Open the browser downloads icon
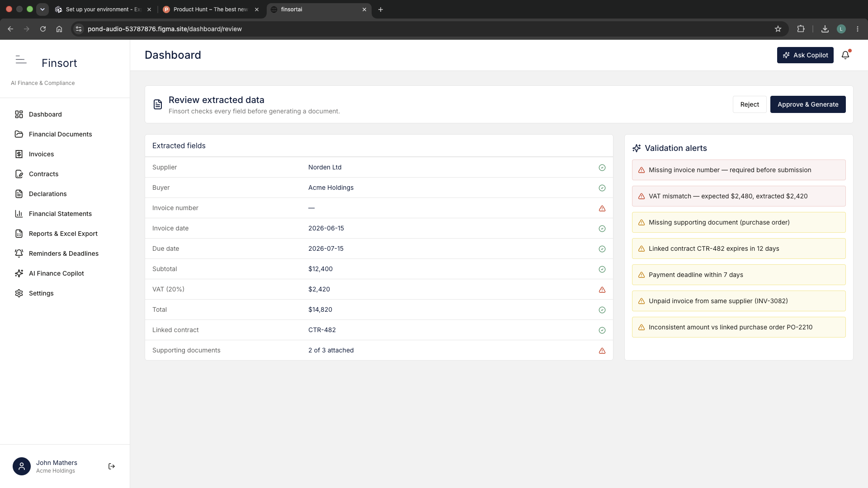 click(825, 29)
